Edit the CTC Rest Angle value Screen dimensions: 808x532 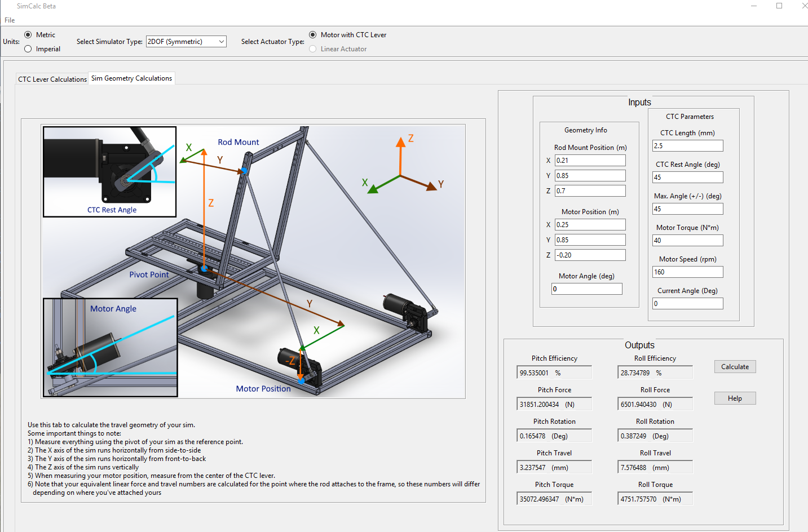click(687, 177)
